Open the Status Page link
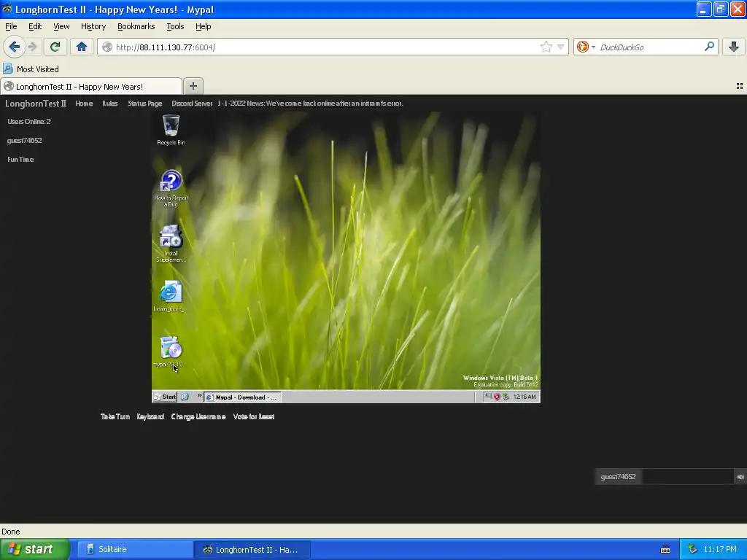 145,104
